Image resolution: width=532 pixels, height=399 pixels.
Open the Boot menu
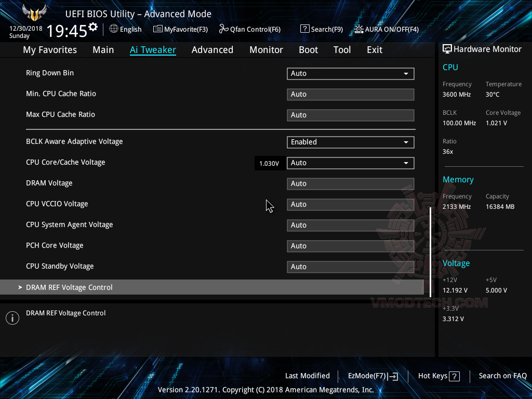point(308,49)
